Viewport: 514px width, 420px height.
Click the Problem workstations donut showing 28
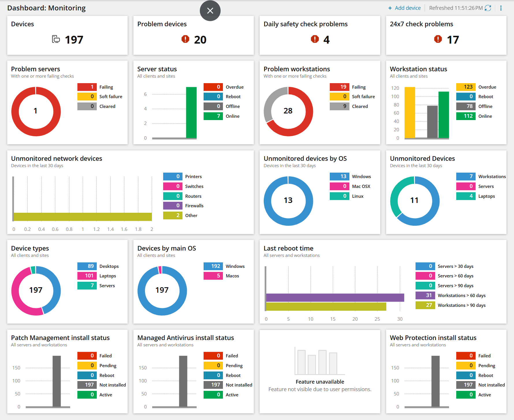288,111
